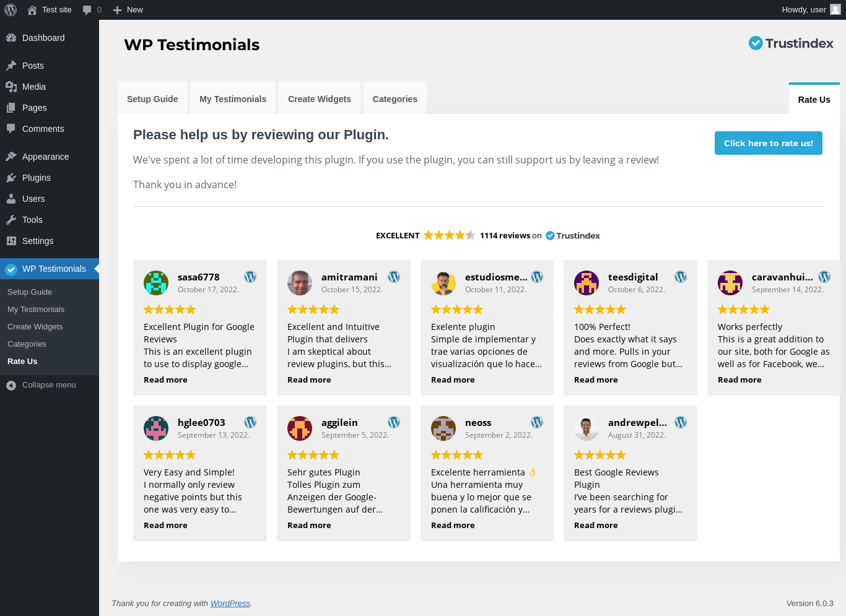Click the WordPress logo in admin bar
The height and width of the screenshot is (616, 846).
11,10
